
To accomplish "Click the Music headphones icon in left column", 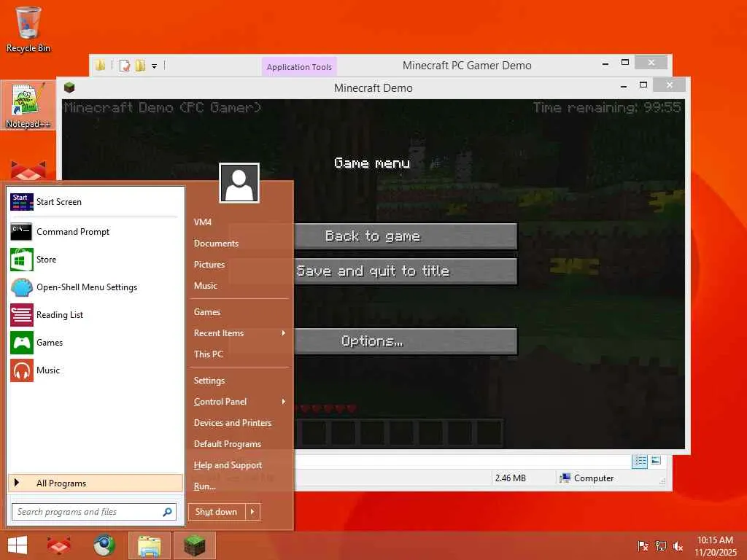I will 22,370.
